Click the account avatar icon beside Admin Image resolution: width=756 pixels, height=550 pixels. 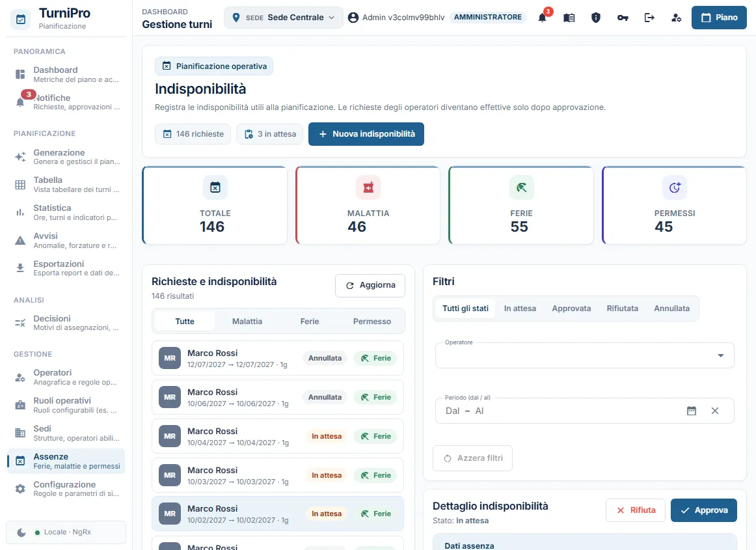(x=353, y=18)
